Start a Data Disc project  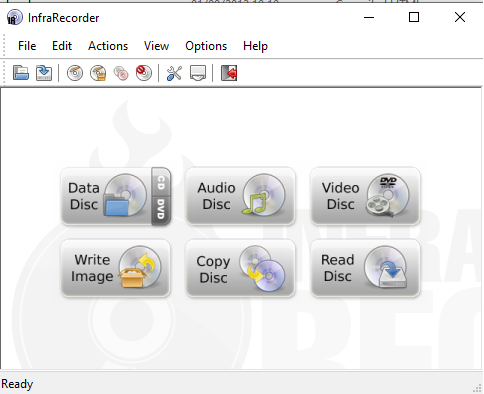pyautogui.click(x=106, y=196)
